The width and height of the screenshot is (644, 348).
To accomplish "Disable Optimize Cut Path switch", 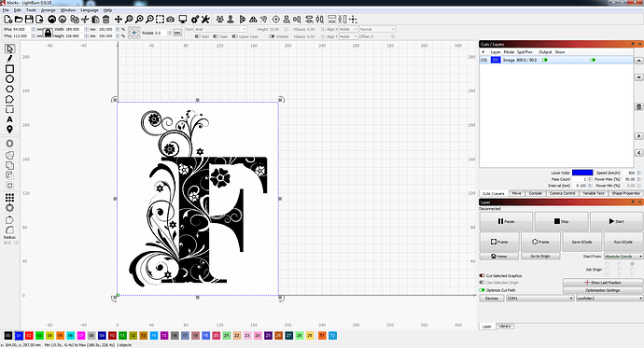I will pos(482,290).
